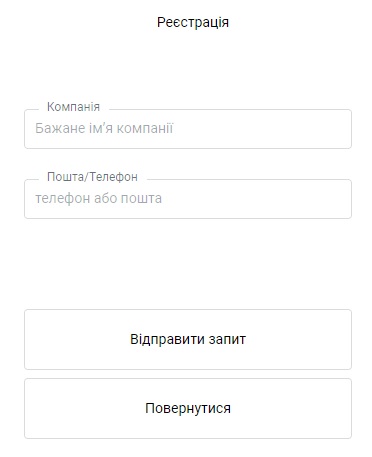Submit the form with Відправити запит
Screen dimensions: 372x457
pyautogui.click(x=188, y=339)
